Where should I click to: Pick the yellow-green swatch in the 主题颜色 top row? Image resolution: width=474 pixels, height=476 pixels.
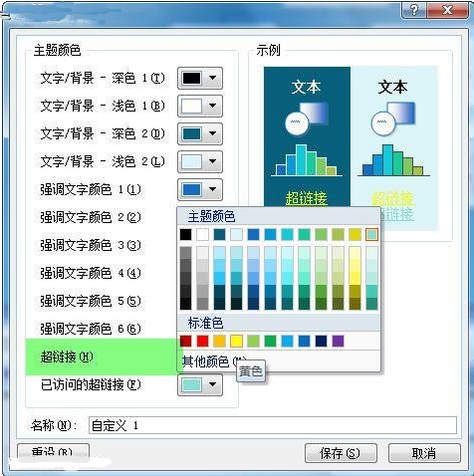tap(338, 234)
